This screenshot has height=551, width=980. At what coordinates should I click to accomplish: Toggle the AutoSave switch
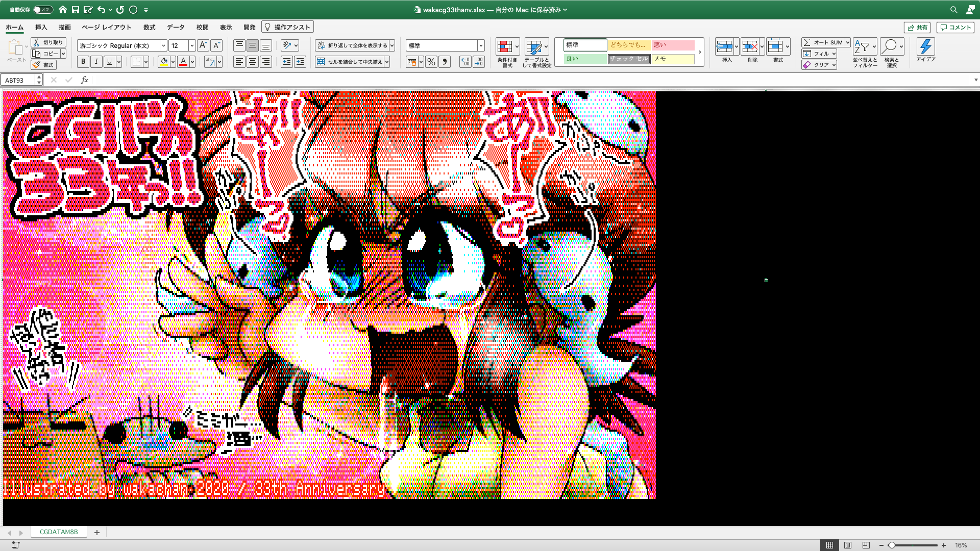[43, 10]
